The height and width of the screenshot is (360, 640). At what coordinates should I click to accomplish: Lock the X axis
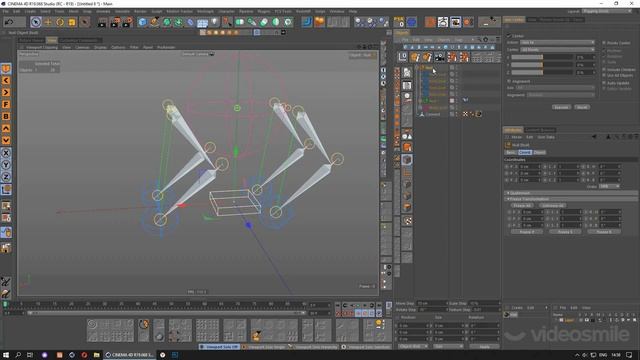[x=6, y=153]
